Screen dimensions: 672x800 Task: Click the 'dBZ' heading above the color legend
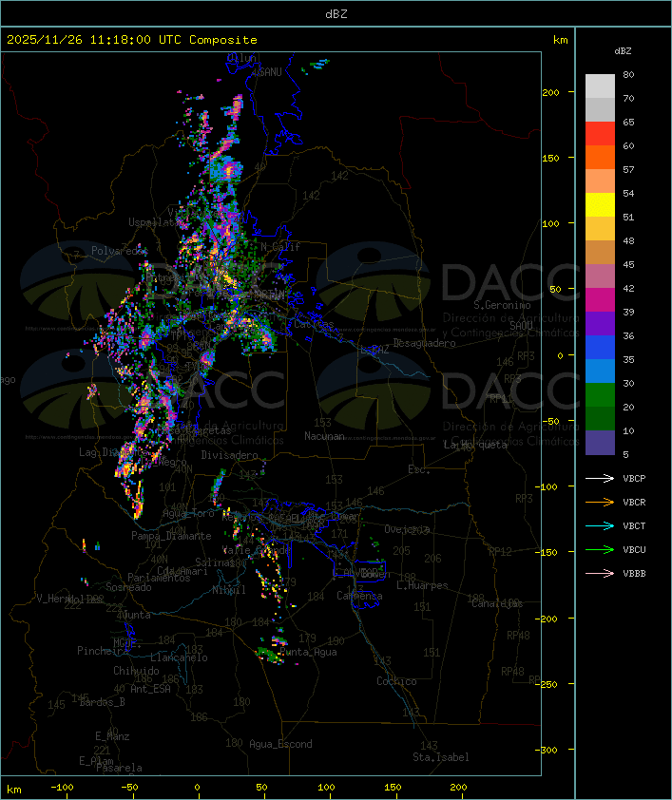[623, 51]
